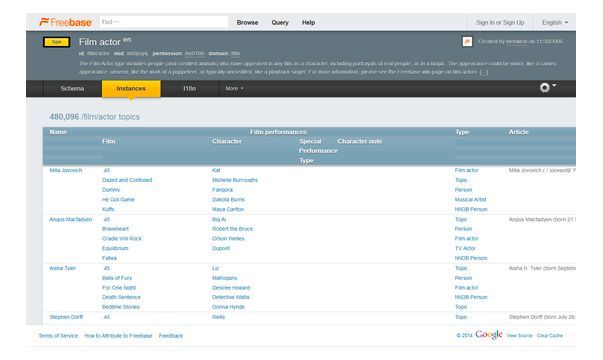603x360 pixels.
Task: Open the Help menu
Action: point(308,23)
